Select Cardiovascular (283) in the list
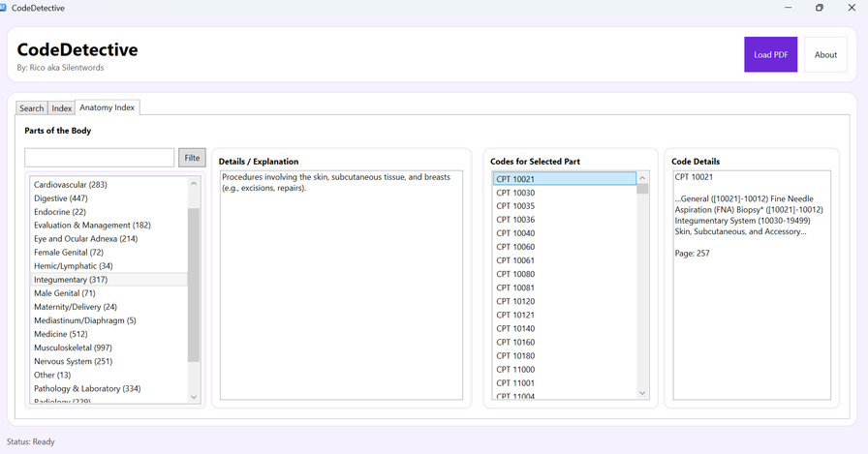868x454 pixels. point(70,184)
